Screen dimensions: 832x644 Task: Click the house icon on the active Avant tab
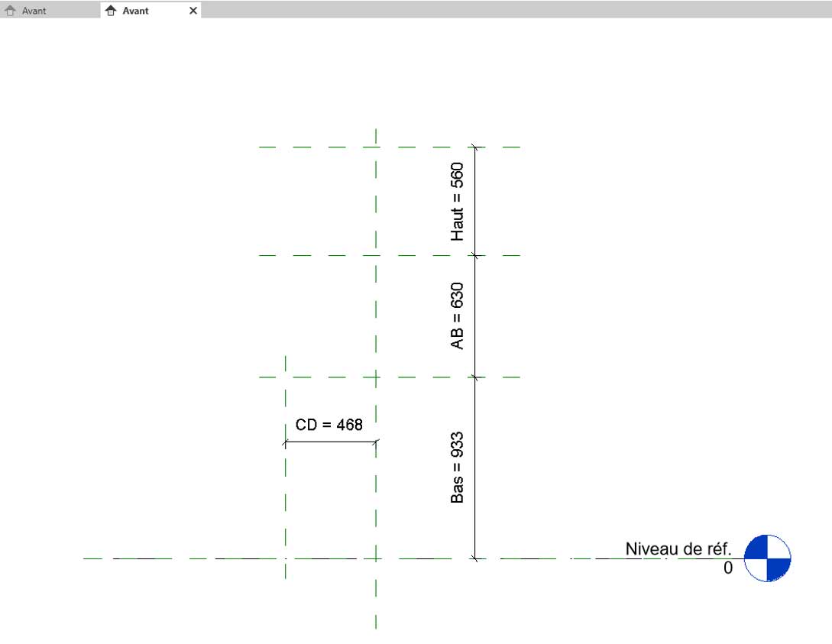click(110, 11)
